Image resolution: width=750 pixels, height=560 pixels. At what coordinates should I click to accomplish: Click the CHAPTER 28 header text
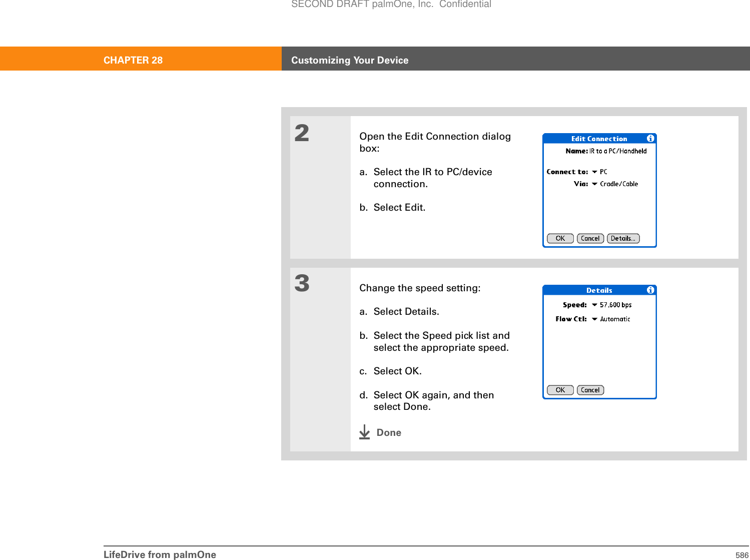coord(133,60)
